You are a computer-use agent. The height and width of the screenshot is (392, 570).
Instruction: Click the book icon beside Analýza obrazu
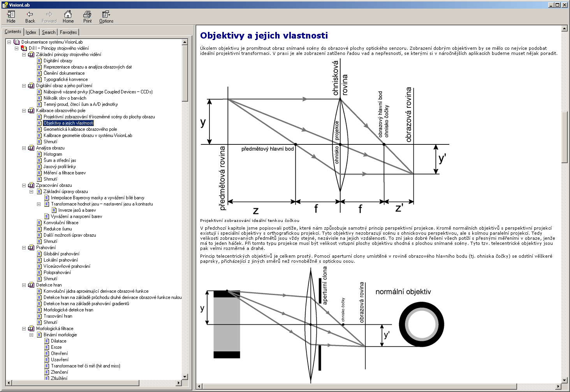pyautogui.click(x=31, y=148)
